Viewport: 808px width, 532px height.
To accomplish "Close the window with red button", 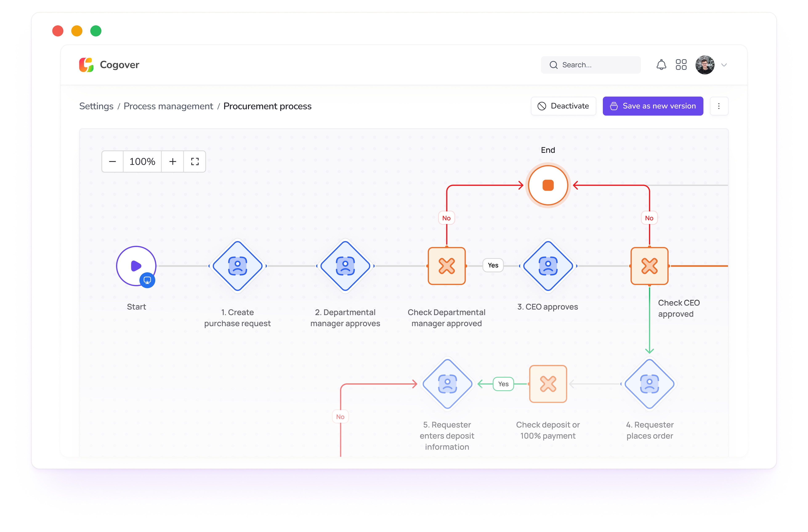I will coord(58,31).
